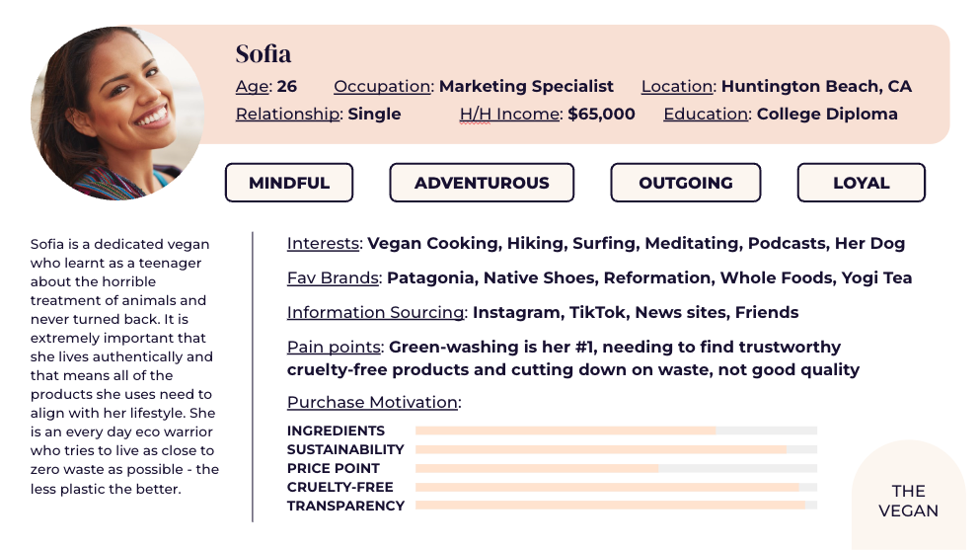The height and width of the screenshot is (550, 980).
Task: Select the underlined Interests label
Action: point(324,244)
